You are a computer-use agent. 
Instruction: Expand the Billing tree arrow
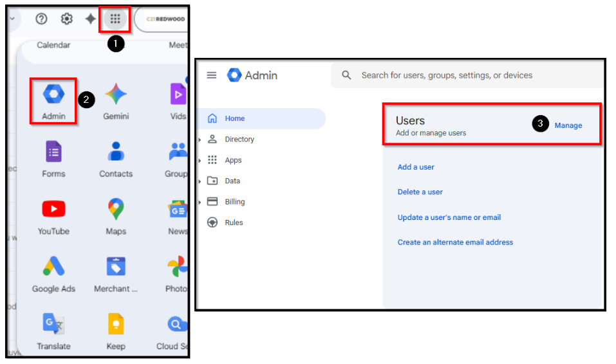tap(200, 202)
